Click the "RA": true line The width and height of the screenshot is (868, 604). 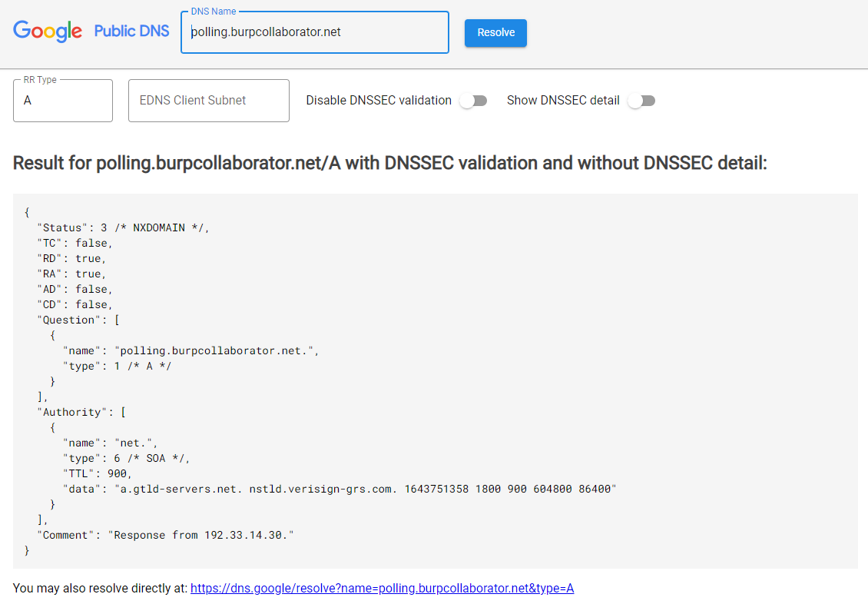coord(71,274)
